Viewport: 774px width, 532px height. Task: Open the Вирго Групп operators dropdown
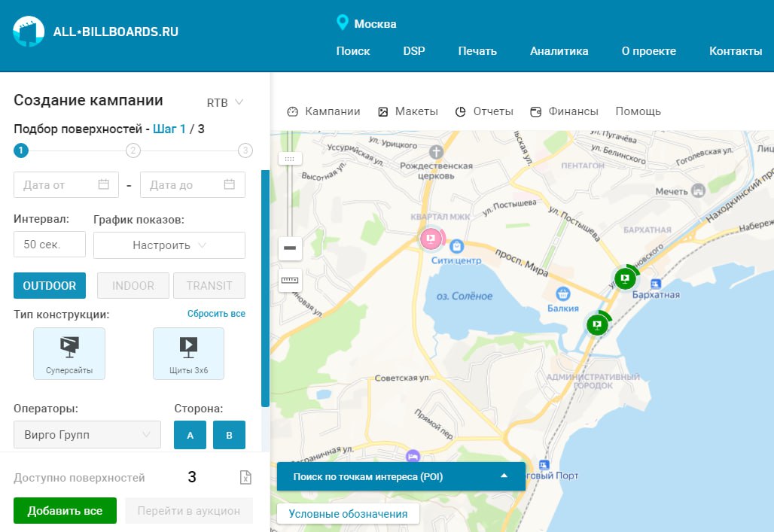pos(87,435)
